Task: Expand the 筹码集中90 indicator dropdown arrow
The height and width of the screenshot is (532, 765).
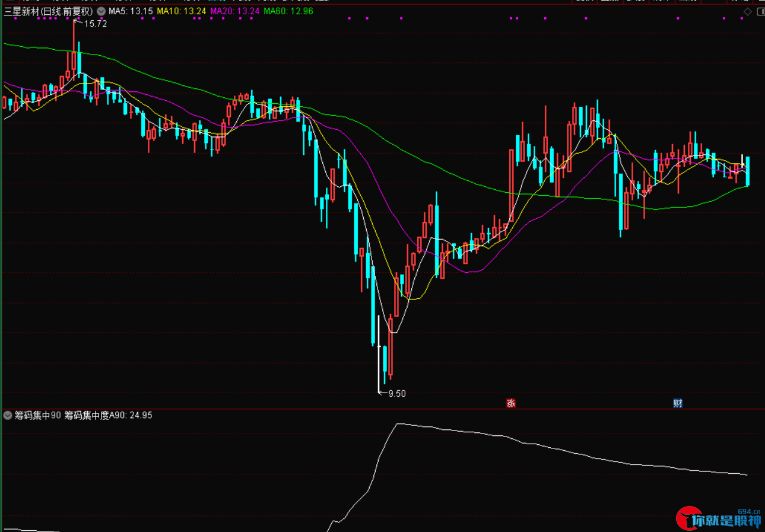Action: pyautogui.click(x=8, y=415)
